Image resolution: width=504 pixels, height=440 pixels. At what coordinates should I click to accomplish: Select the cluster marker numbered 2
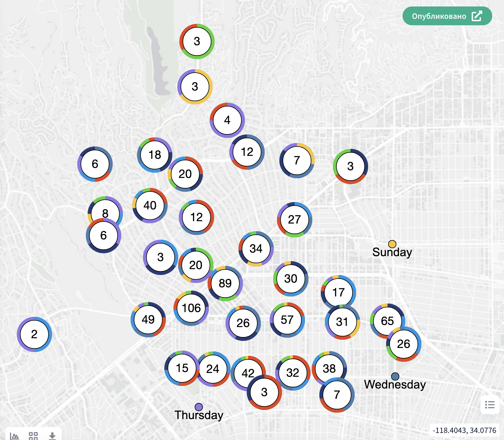coord(34,334)
